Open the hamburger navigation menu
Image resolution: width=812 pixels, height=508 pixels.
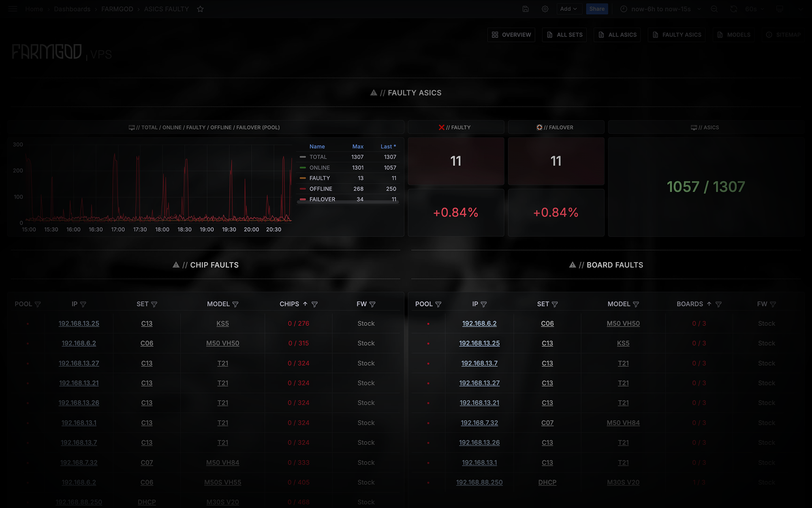pos(13,9)
